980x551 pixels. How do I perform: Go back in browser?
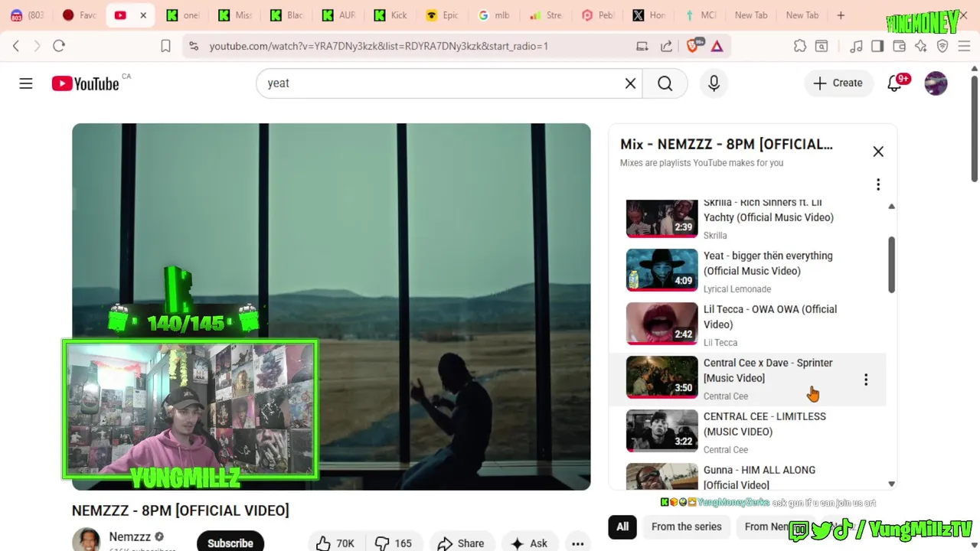click(x=16, y=46)
